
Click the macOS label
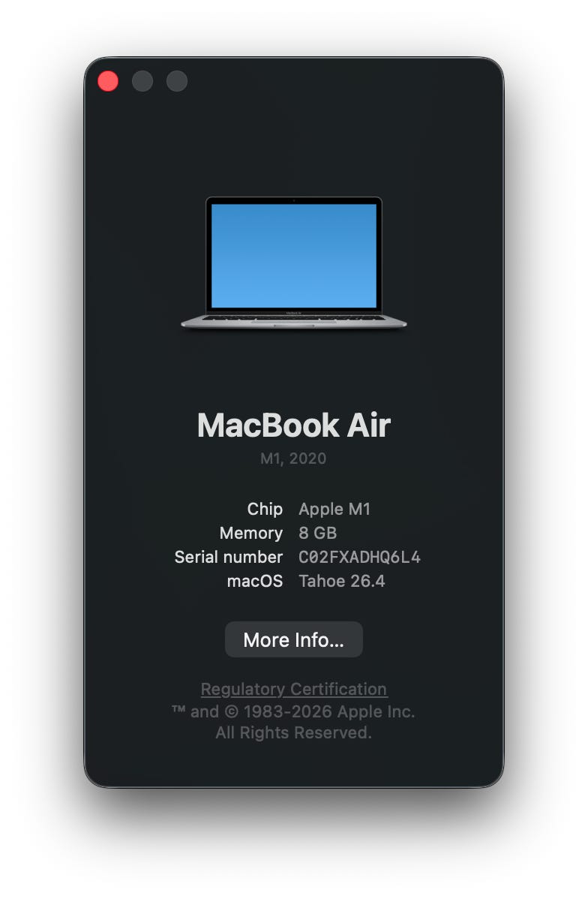[x=255, y=581]
